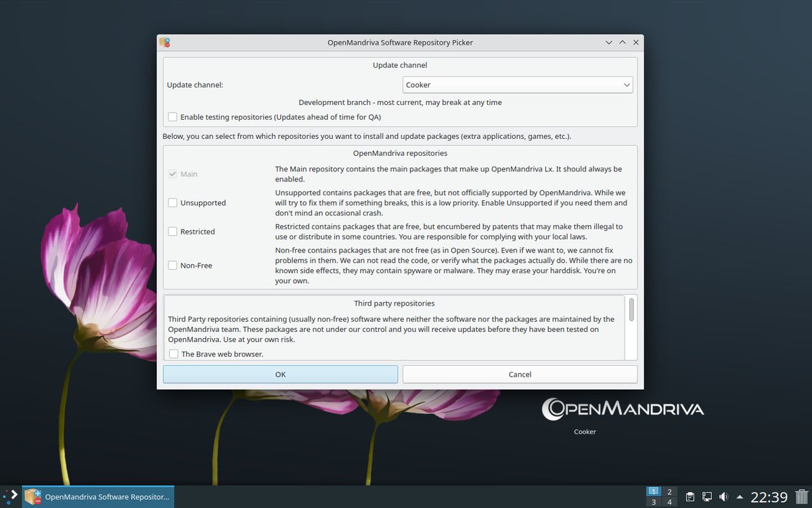Click the 'OpenMandriva repositories' heading
This screenshot has height=508, width=812.
point(400,153)
